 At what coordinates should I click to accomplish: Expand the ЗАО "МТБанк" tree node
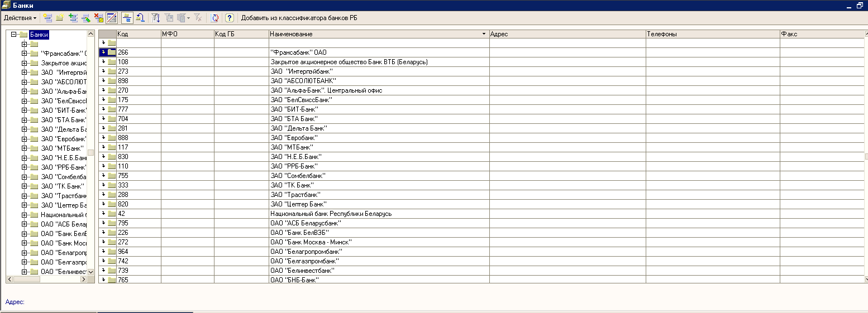click(24, 148)
